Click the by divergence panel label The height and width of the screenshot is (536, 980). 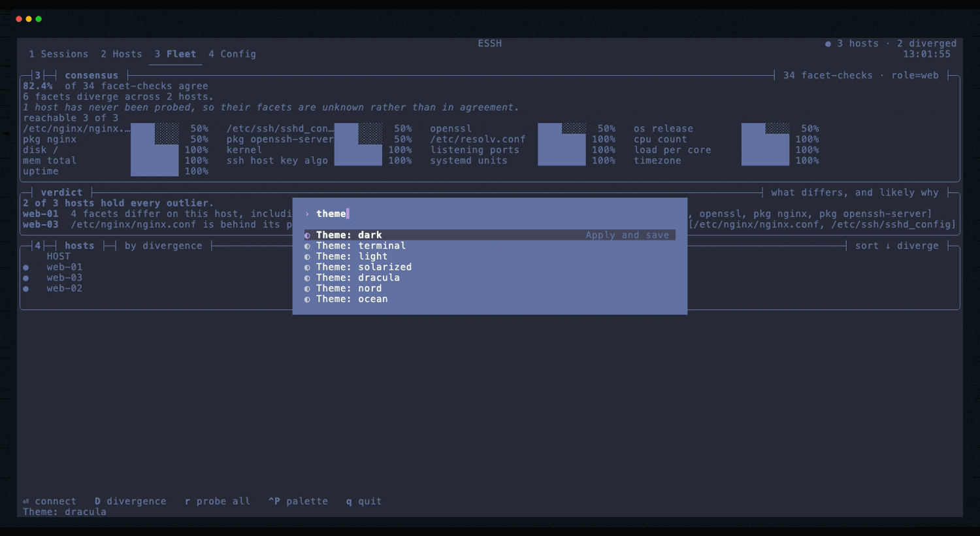163,246
